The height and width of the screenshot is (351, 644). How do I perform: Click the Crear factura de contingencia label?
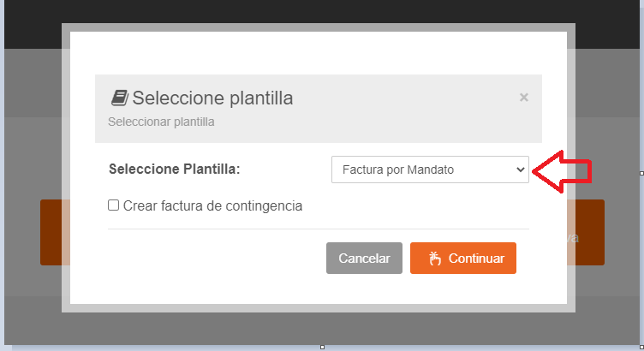click(212, 205)
